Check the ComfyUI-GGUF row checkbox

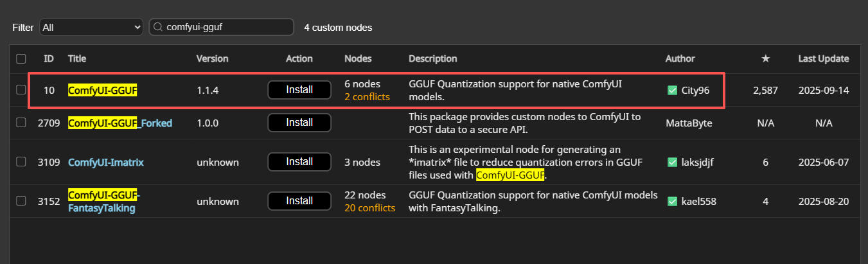21,91
